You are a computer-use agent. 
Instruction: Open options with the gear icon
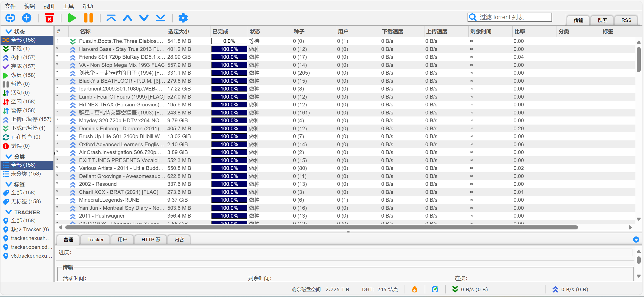click(183, 18)
